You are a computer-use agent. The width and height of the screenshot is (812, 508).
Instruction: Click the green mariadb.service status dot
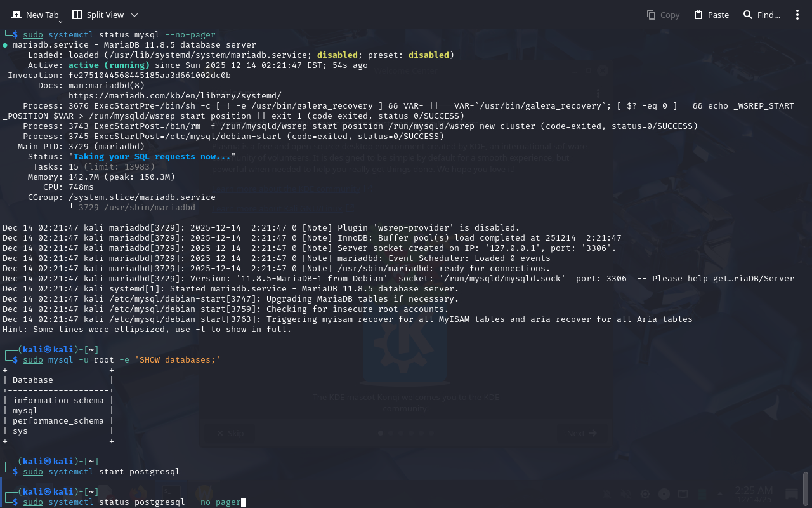[5, 45]
